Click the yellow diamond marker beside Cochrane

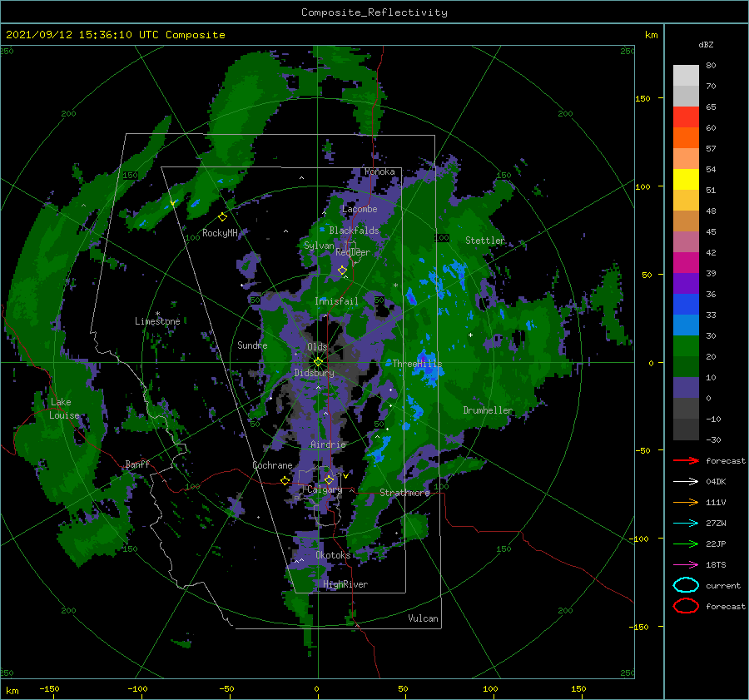285,480
